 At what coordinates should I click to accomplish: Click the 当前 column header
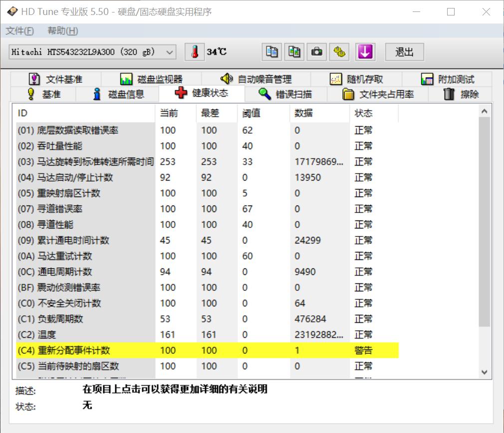tap(176, 113)
